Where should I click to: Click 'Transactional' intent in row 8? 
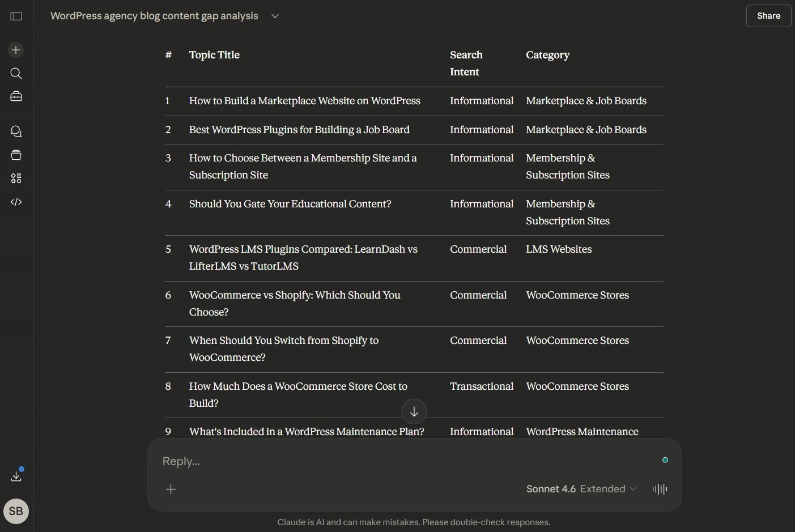point(482,386)
